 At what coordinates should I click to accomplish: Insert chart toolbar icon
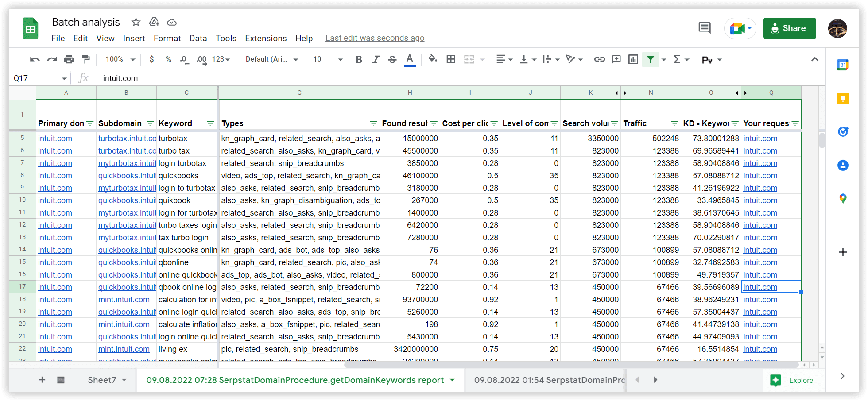pos(633,59)
